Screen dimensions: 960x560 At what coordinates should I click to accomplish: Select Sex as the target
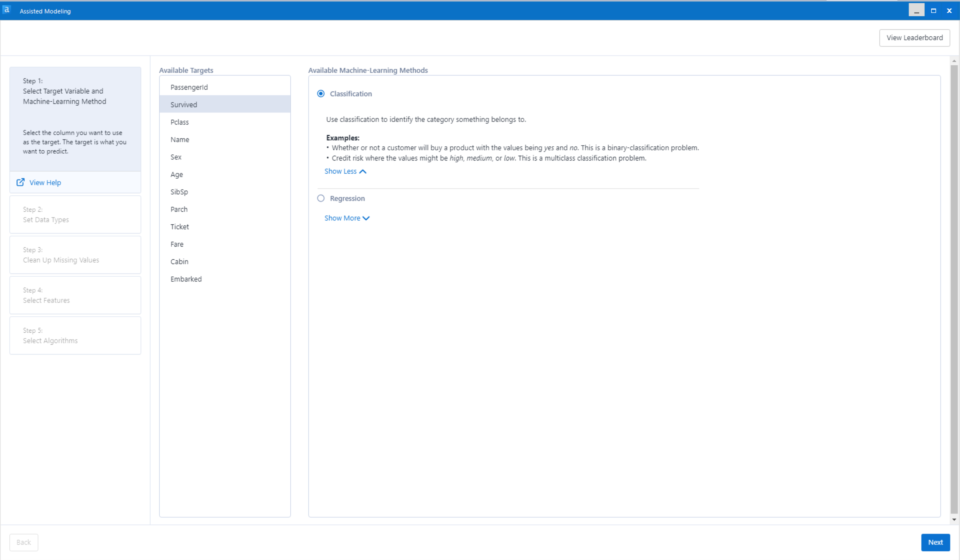(x=225, y=157)
